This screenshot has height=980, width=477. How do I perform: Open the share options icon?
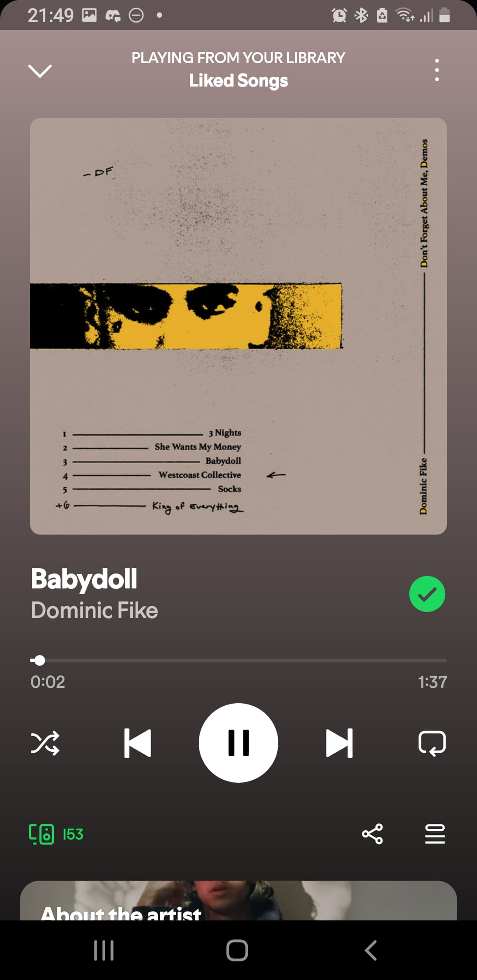point(372,834)
